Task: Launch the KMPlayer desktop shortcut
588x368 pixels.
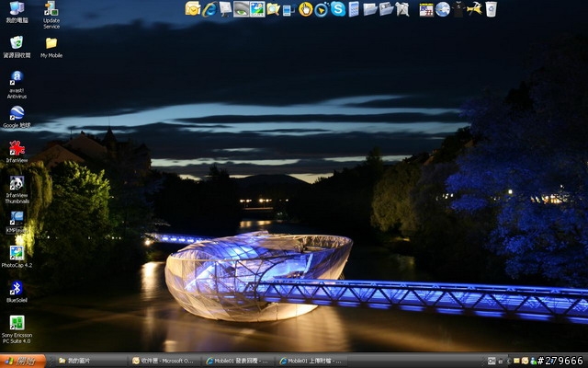Action: [x=17, y=223]
